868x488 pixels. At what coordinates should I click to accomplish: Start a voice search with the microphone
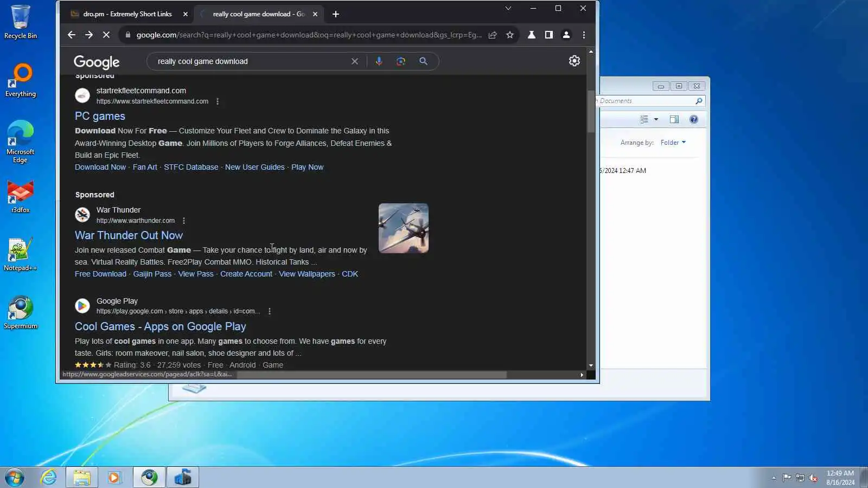[379, 61]
